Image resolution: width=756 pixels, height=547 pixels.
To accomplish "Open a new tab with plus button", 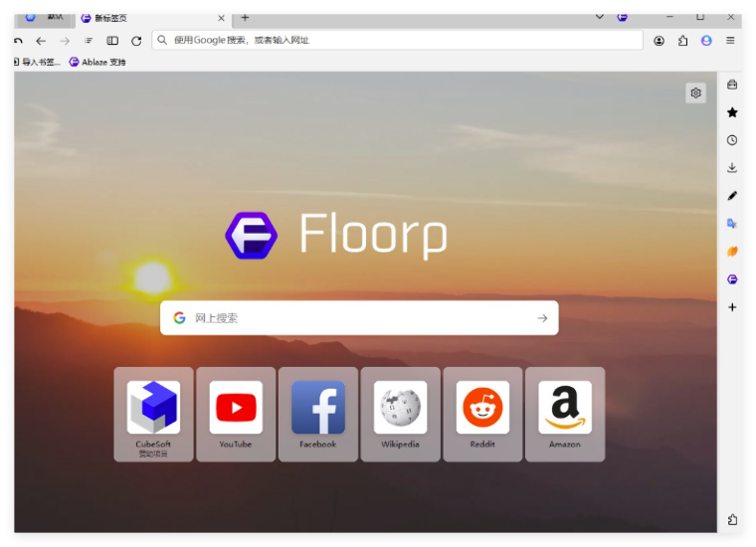I will pos(245,18).
